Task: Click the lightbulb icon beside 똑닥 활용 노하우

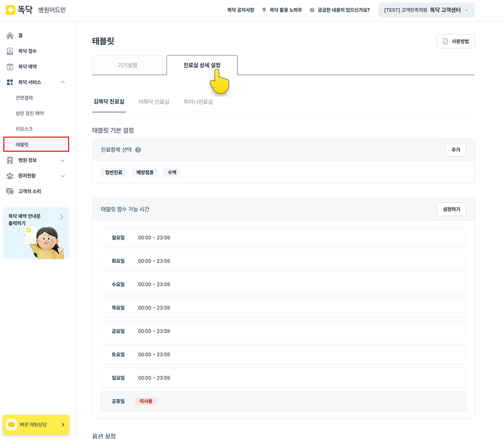Action: tap(264, 10)
